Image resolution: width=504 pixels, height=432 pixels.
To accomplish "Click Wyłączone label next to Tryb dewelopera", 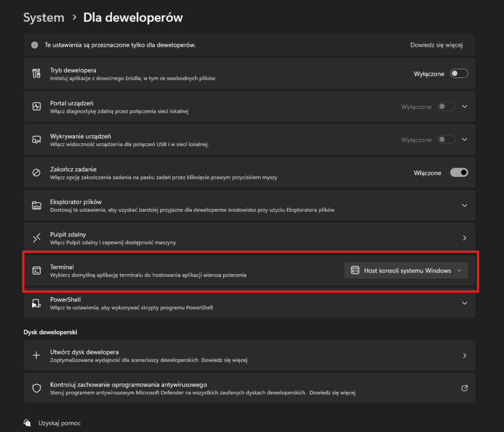I will (x=429, y=74).
